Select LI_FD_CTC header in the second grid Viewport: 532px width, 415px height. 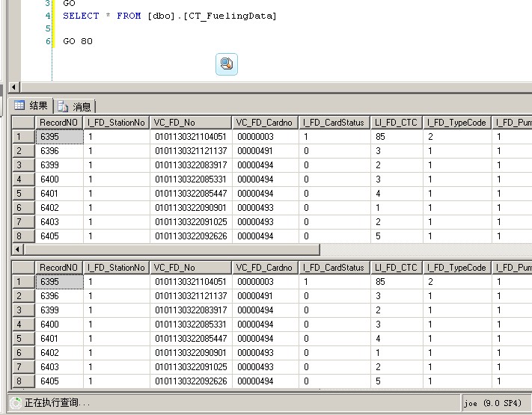[397, 268]
